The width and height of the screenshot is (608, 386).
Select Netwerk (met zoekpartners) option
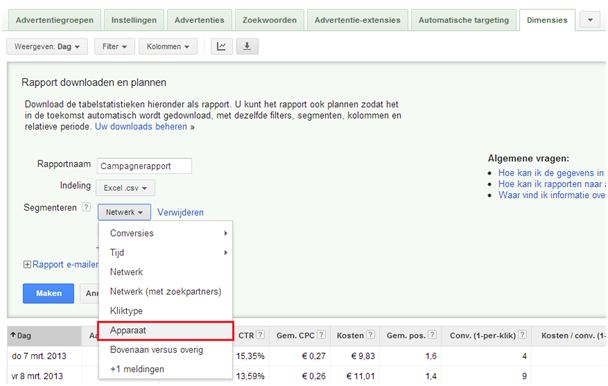pyautogui.click(x=166, y=291)
